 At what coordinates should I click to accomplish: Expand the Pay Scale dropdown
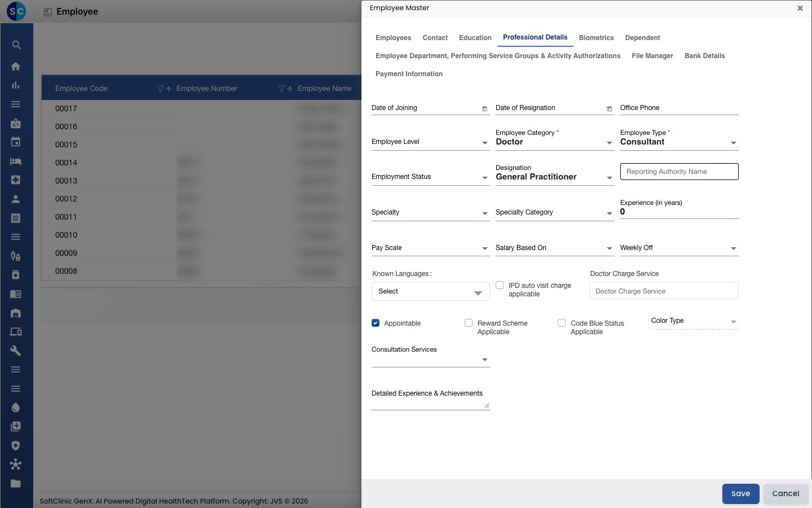(431, 248)
